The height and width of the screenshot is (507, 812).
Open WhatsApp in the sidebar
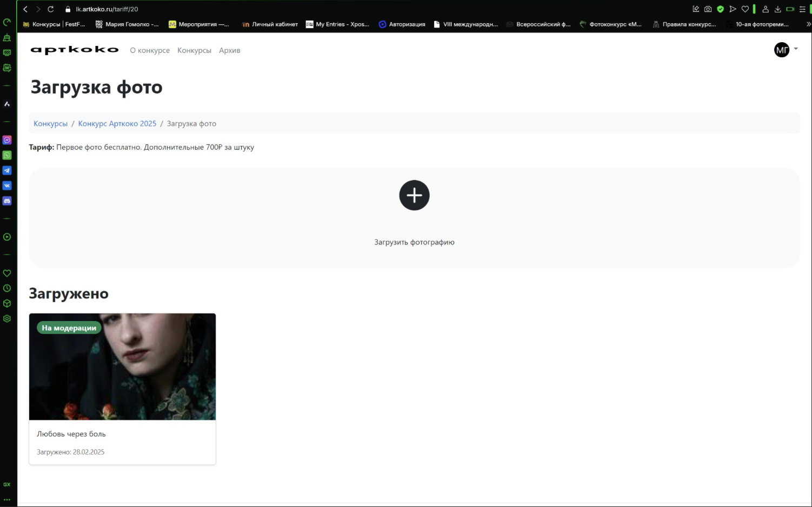(7, 155)
